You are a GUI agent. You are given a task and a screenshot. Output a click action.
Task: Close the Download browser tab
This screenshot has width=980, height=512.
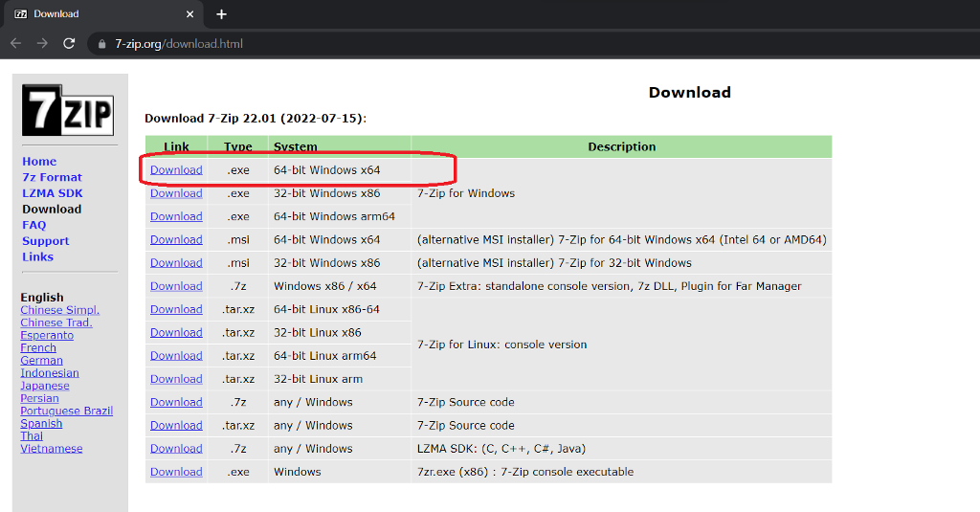190,13
